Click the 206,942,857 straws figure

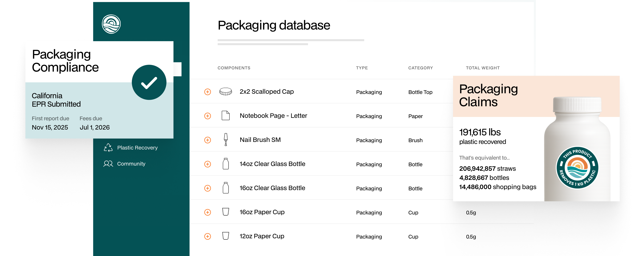pyautogui.click(x=487, y=168)
